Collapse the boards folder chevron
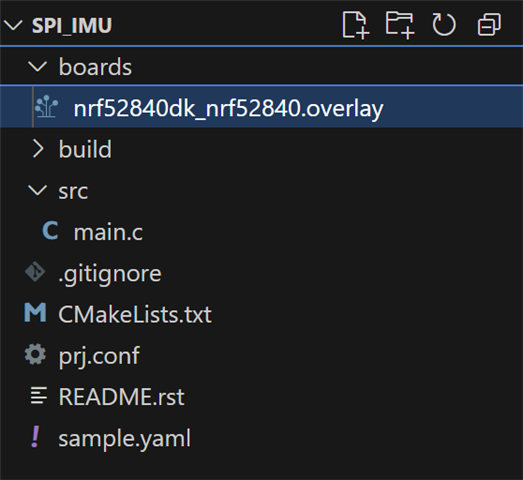The image size is (523, 480). point(38,67)
